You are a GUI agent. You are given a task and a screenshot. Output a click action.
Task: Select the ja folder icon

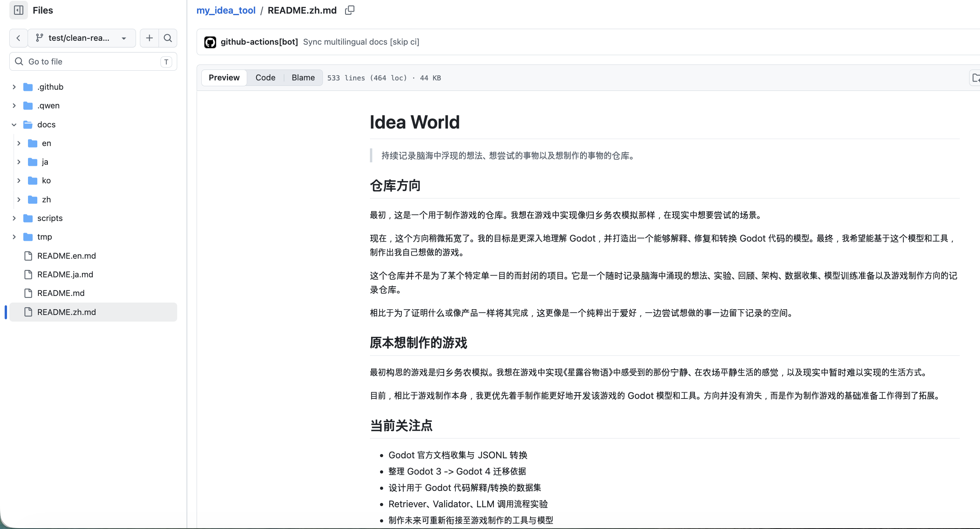33,162
